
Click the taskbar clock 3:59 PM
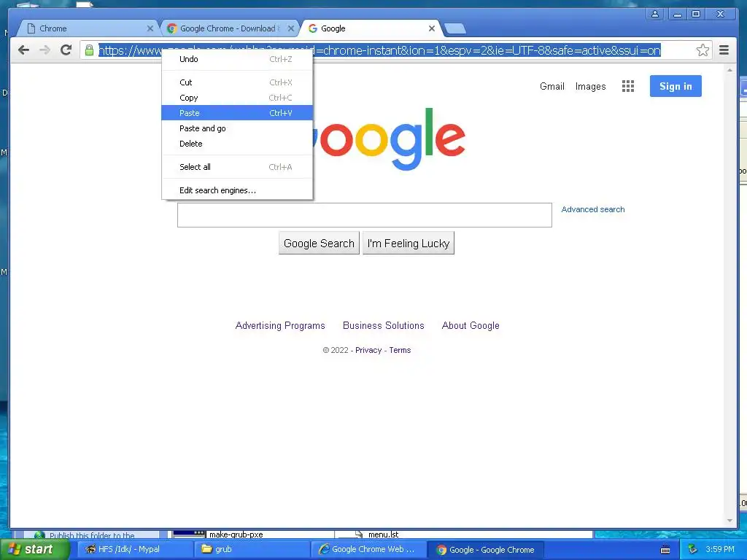720,549
